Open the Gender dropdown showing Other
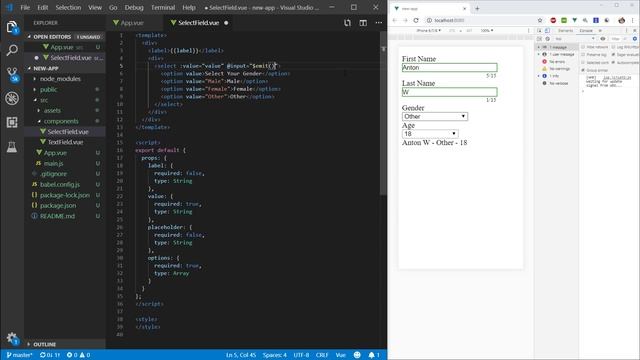The width and height of the screenshot is (640, 360). click(435, 116)
